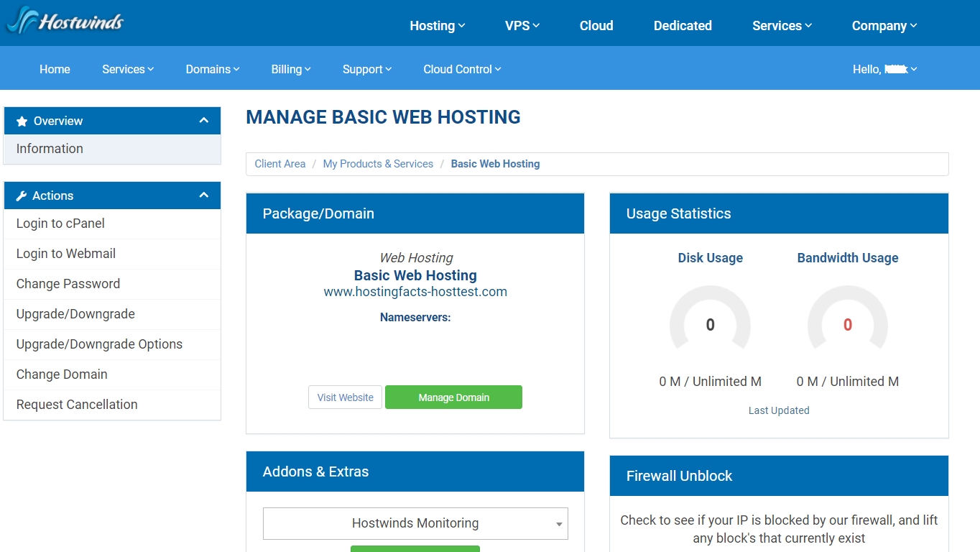Screen dimensions: 980x552
Task: Click the star icon beside Overview
Action: [x=22, y=121]
